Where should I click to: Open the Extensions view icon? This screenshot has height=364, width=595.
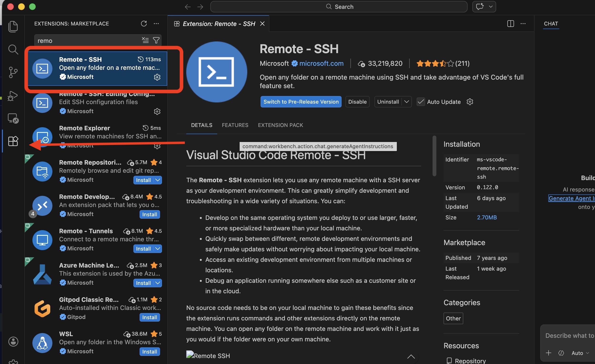point(13,141)
